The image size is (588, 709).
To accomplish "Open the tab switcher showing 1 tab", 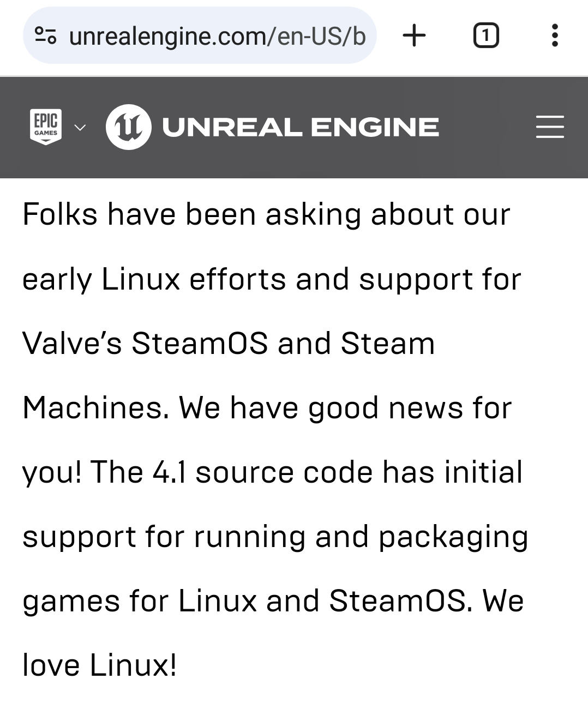I will tap(485, 36).
